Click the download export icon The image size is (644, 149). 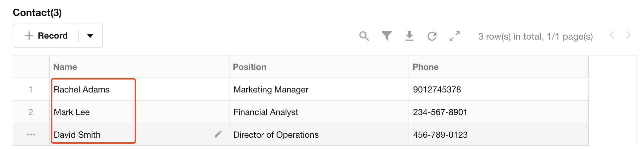pyautogui.click(x=410, y=36)
